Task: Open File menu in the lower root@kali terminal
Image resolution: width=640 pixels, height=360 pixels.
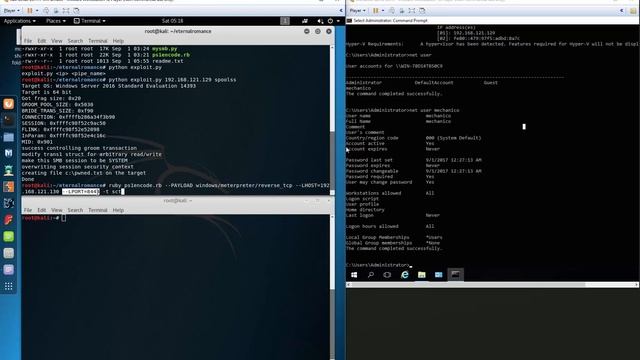Action: pyautogui.click(x=28, y=210)
